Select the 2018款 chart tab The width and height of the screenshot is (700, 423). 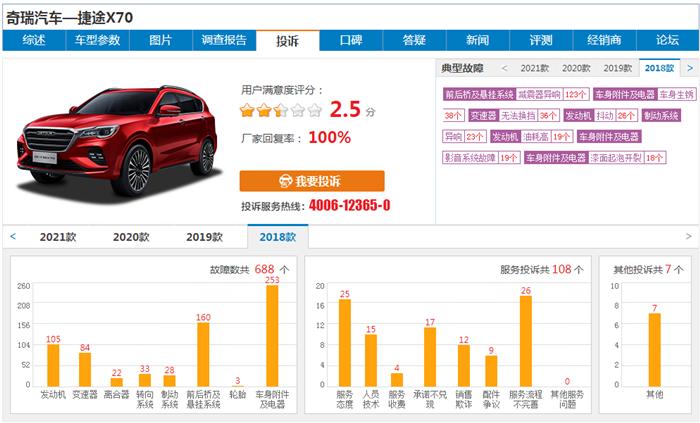click(x=278, y=237)
